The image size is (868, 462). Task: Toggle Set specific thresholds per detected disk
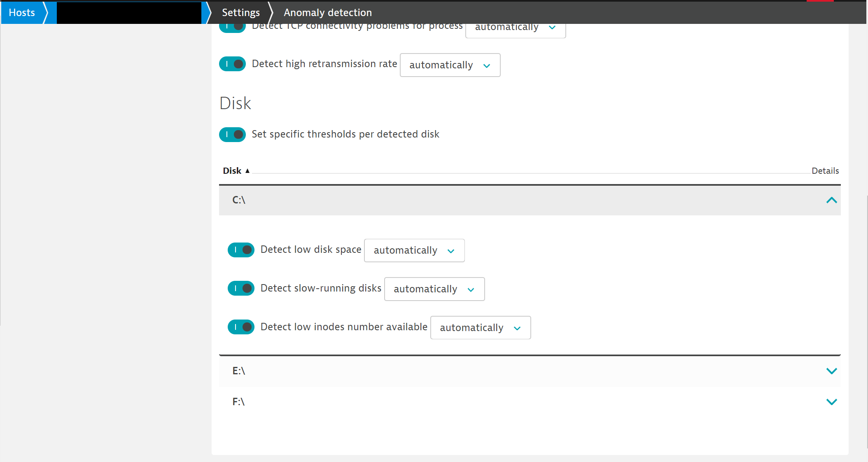coord(232,135)
